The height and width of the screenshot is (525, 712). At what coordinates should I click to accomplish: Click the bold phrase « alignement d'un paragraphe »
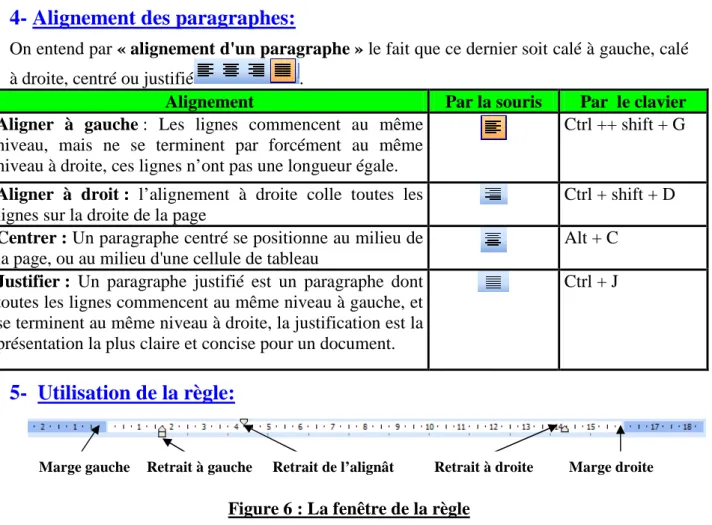pos(240,49)
